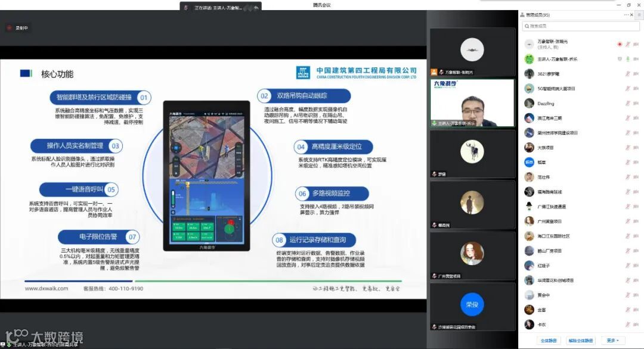
Task: Click www.dxwalk.com link on shared slide
Action: (47, 288)
